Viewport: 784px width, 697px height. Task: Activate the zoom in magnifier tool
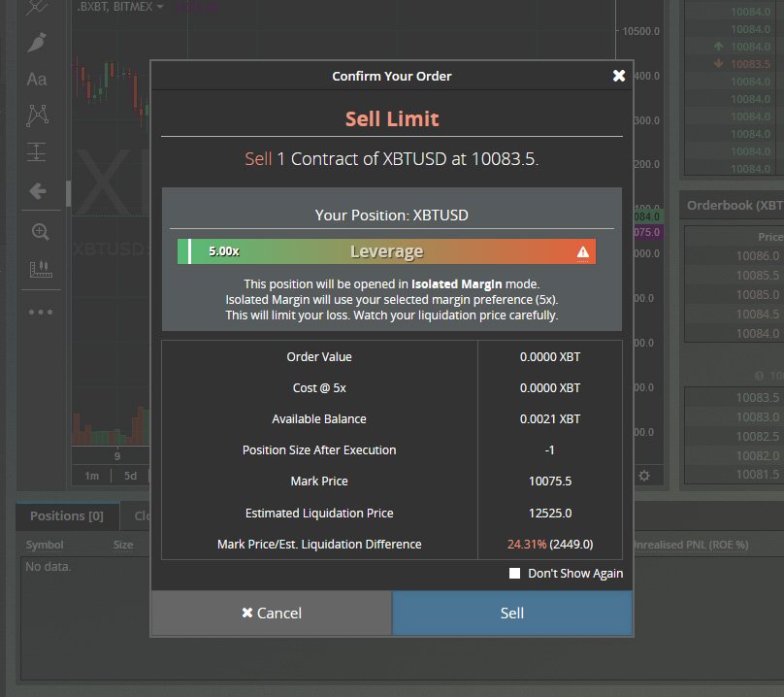pyautogui.click(x=40, y=232)
